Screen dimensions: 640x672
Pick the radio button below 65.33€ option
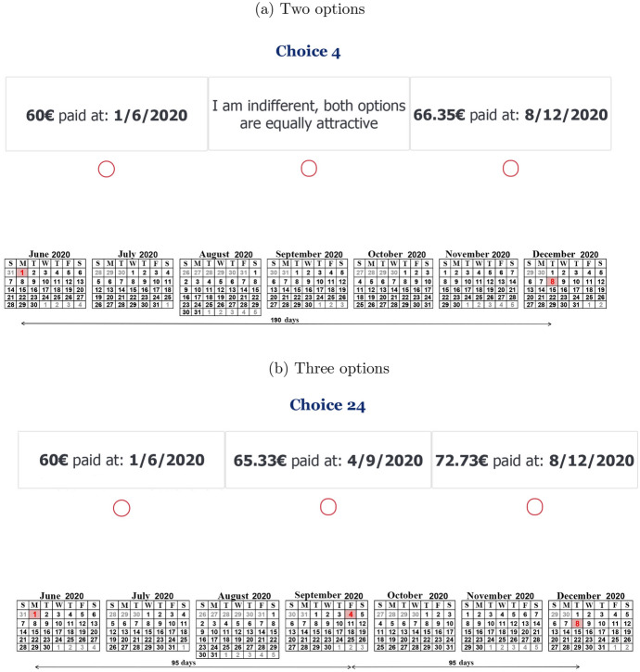pyautogui.click(x=327, y=506)
